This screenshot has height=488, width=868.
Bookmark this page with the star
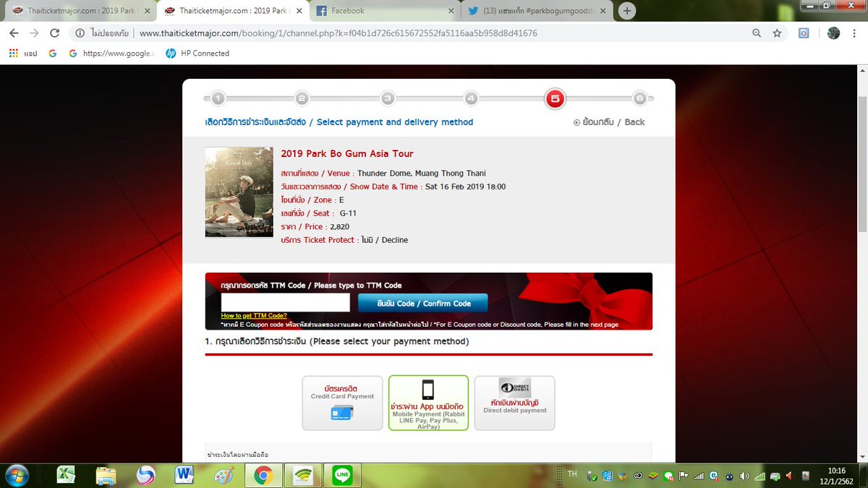777,33
